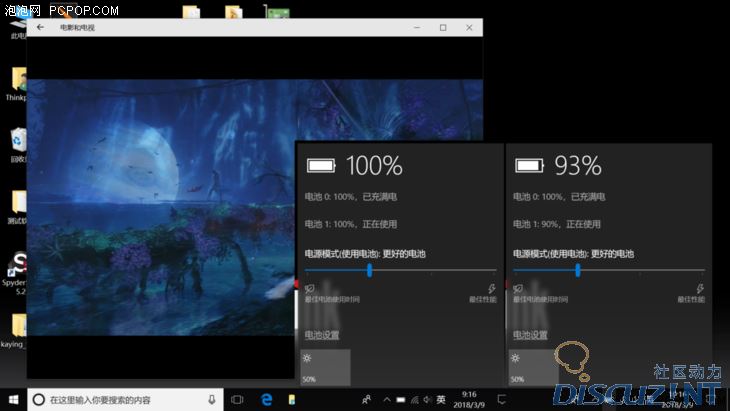This screenshot has width=730, height=411.
Task: Toggle 50% brightness tile in left battery panel
Action: [326, 366]
